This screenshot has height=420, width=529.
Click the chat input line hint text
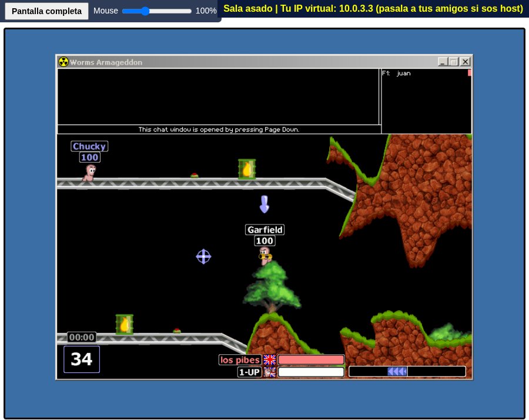click(219, 129)
